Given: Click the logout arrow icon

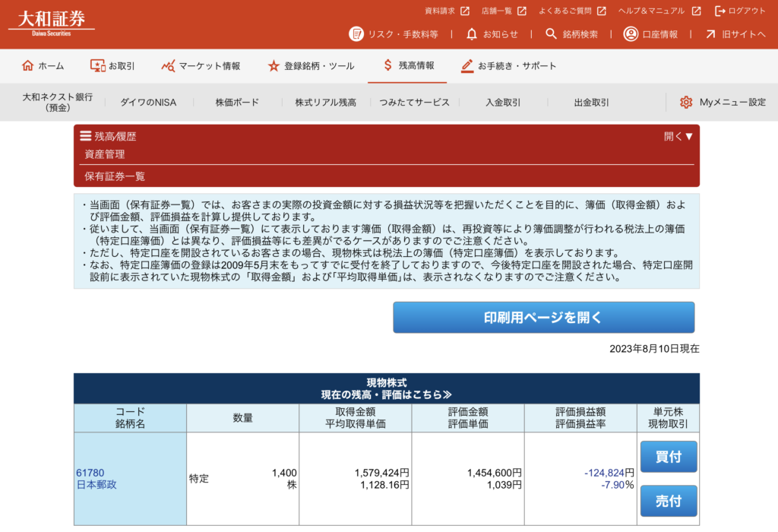Looking at the screenshot, I should [720, 11].
